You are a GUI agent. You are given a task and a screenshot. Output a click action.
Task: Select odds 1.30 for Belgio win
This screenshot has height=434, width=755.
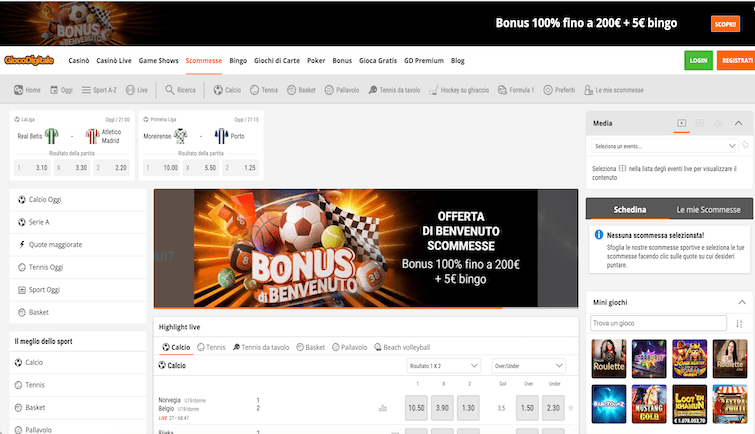point(468,408)
